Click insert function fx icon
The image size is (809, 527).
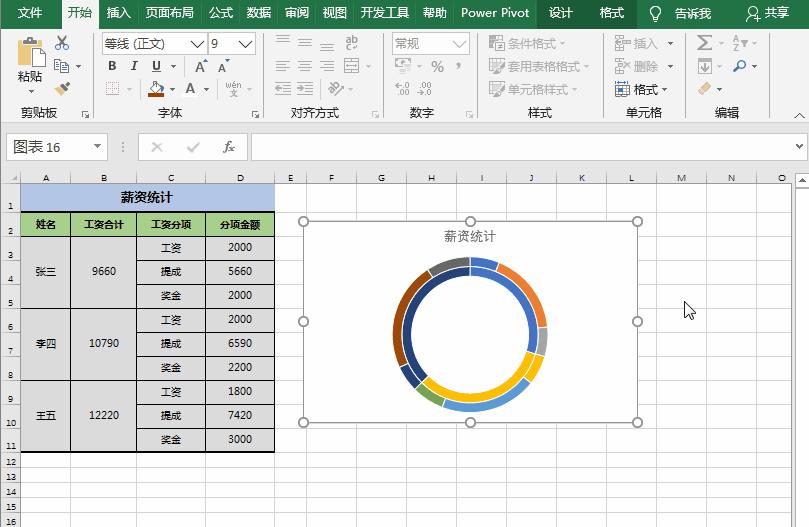click(x=229, y=147)
